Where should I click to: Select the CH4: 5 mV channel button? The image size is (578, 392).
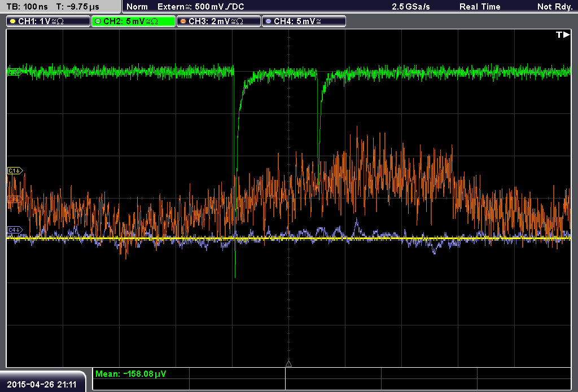(304, 21)
